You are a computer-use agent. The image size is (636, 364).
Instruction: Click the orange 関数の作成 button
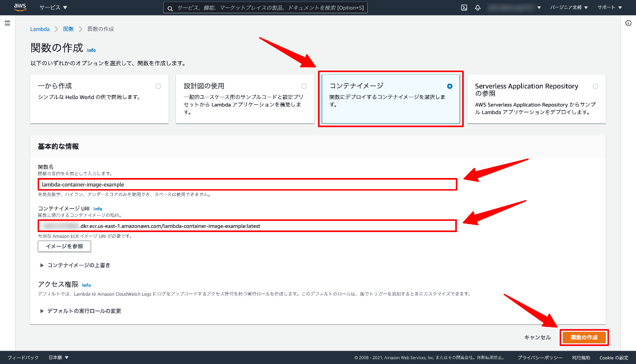(x=584, y=338)
